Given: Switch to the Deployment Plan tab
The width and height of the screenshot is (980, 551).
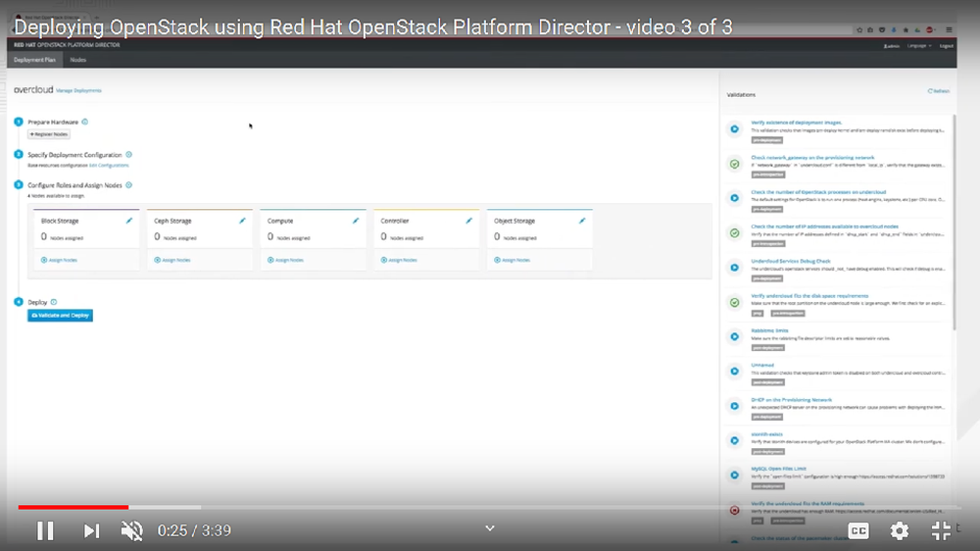Looking at the screenshot, I should coord(35,60).
